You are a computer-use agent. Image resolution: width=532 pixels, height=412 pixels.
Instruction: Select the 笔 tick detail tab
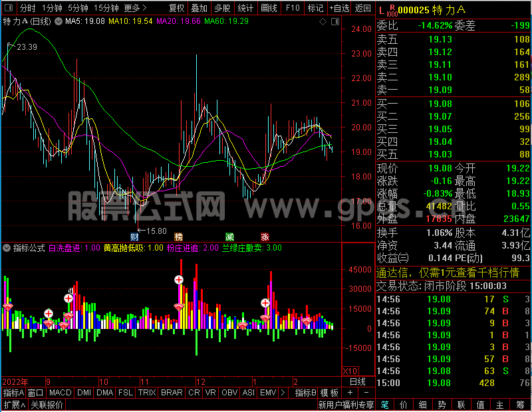(384, 405)
